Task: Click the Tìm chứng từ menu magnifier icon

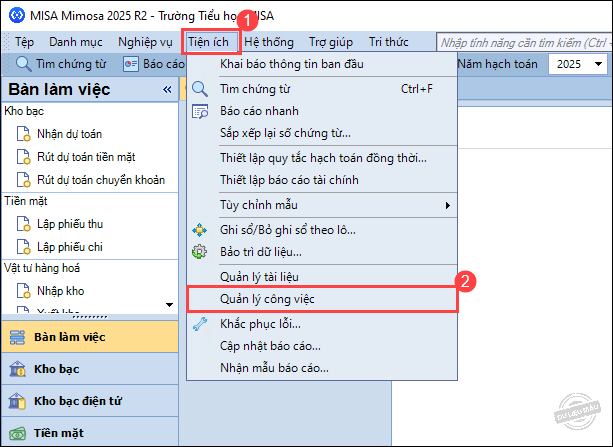Action: coord(200,89)
